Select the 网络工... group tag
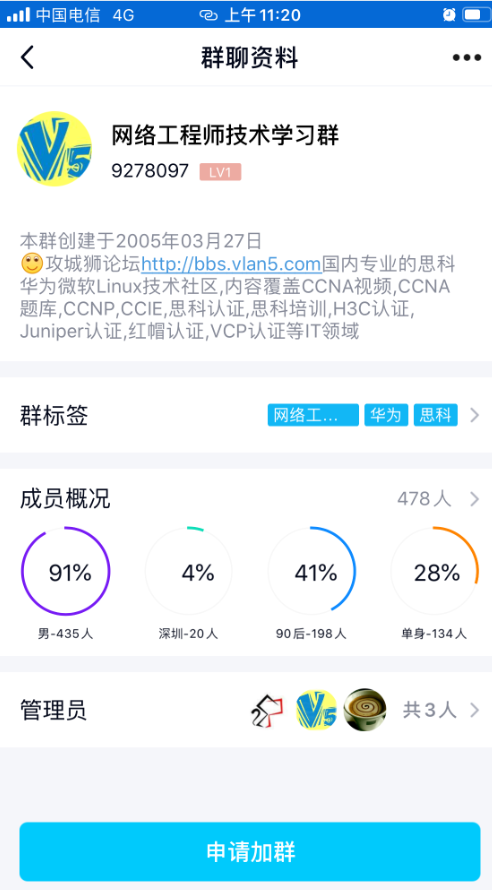The height and width of the screenshot is (890, 492). pos(313,415)
